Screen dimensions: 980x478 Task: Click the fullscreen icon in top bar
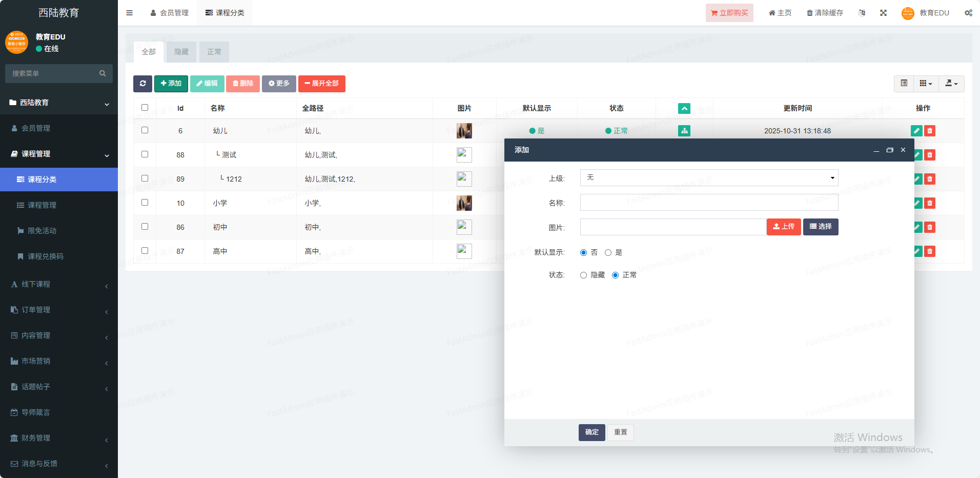pos(883,13)
